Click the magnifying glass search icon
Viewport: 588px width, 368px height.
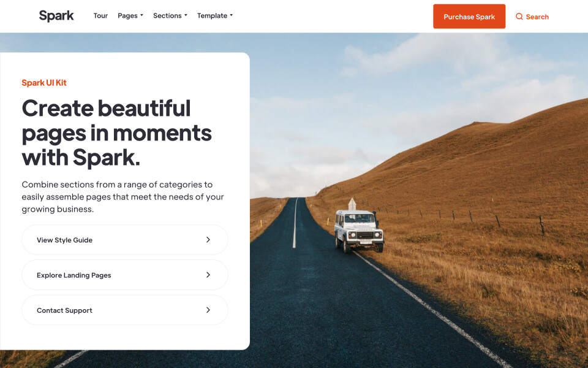(x=519, y=17)
